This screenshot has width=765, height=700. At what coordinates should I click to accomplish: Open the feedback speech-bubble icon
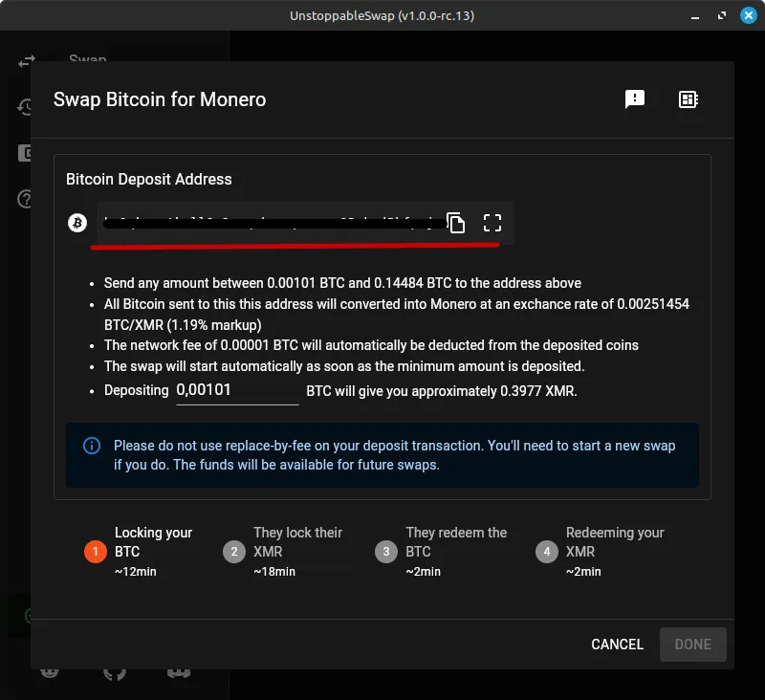[635, 99]
